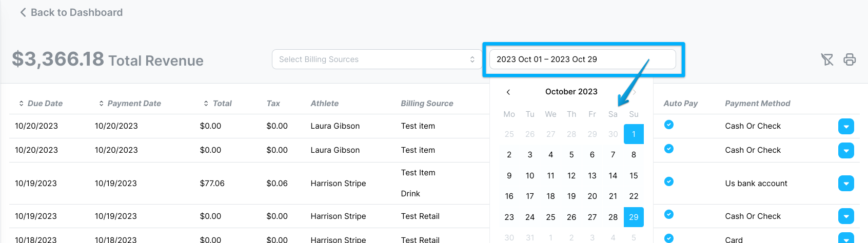
Task: Go to the next calendar month
Action: [635, 92]
